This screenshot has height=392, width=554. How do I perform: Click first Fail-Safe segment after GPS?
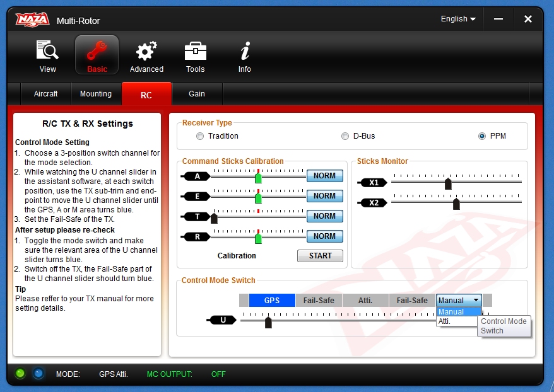pyautogui.click(x=319, y=300)
